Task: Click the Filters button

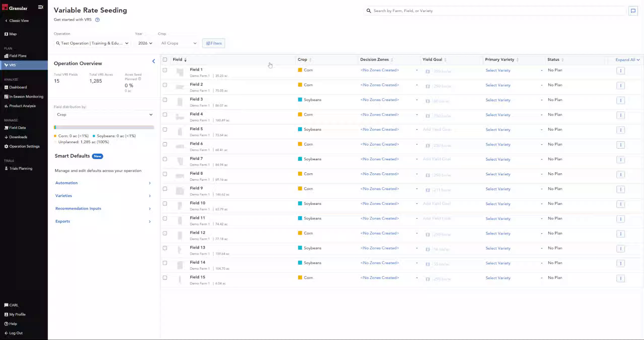Action: tap(214, 43)
